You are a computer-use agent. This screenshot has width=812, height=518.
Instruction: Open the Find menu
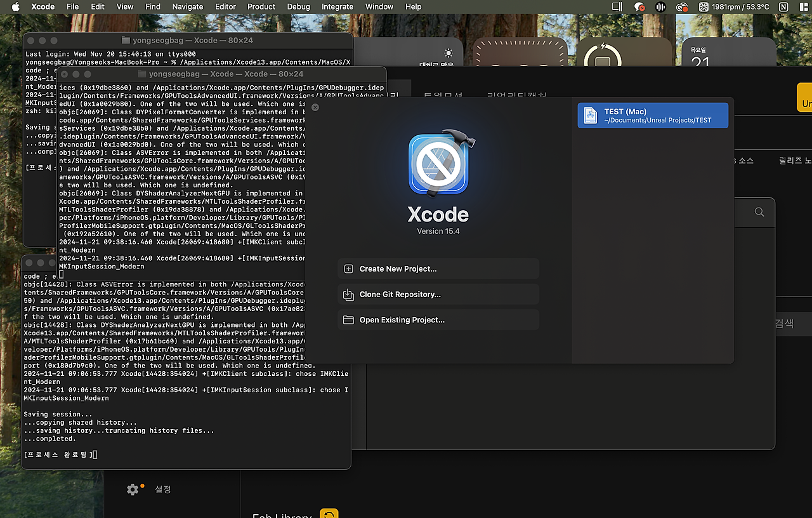(x=153, y=6)
